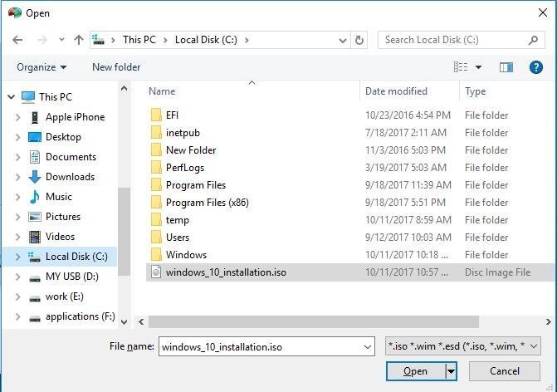Expand the MY USB (D:) drive node
Image resolution: width=557 pixels, height=392 pixels.
pos(17,277)
